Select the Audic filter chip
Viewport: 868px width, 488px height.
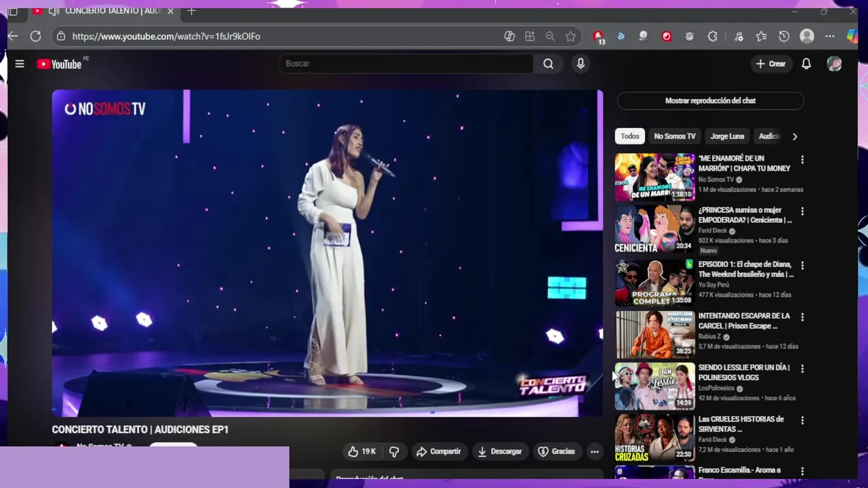pos(769,136)
